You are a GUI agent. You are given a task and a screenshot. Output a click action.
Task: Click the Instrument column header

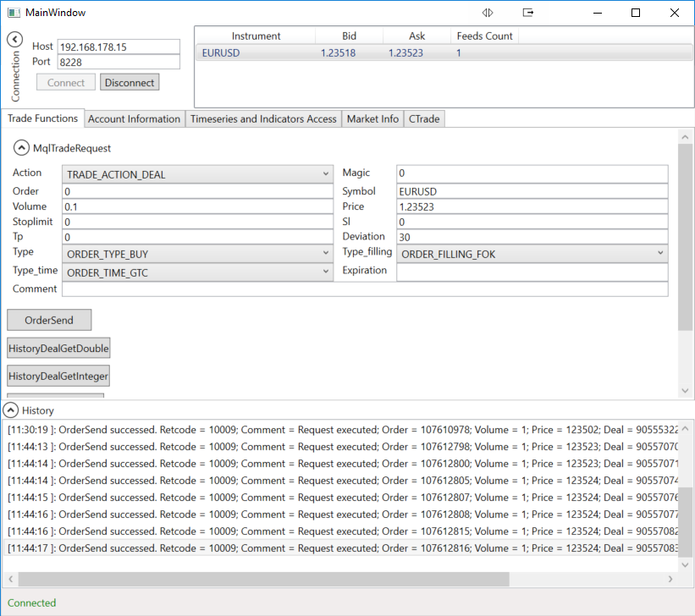256,36
